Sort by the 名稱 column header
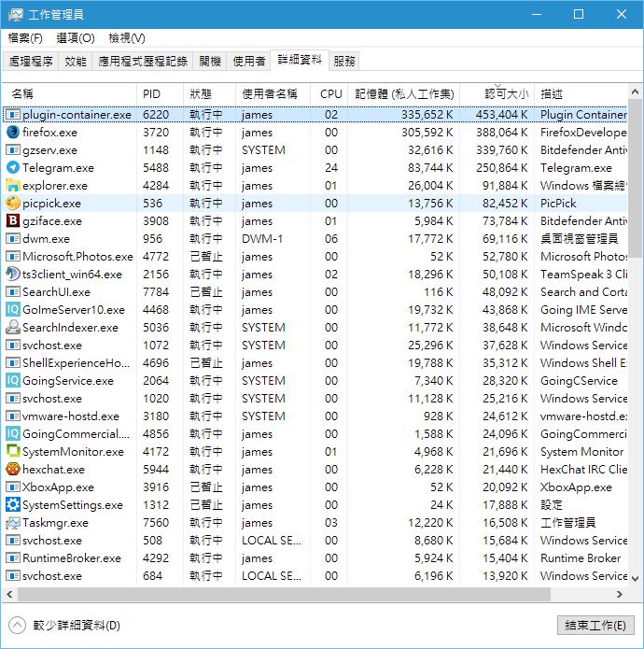Screen dimensions: 644x649 pos(69,94)
